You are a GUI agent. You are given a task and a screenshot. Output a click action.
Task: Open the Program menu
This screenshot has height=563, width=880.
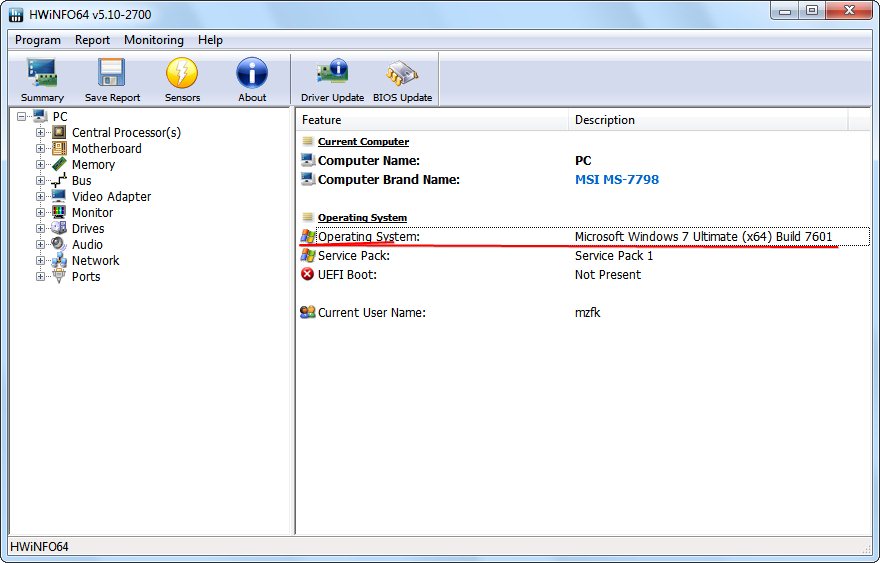click(38, 40)
